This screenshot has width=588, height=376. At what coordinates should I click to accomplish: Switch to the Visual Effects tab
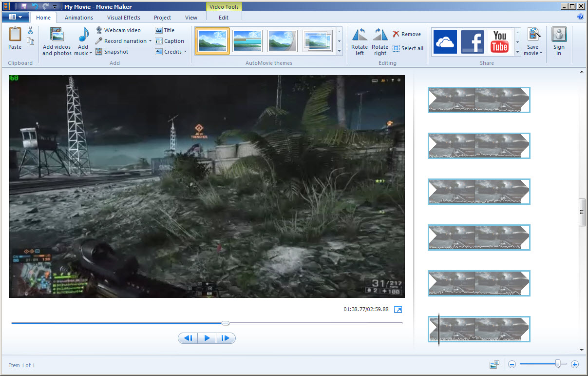click(x=123, y=18)
